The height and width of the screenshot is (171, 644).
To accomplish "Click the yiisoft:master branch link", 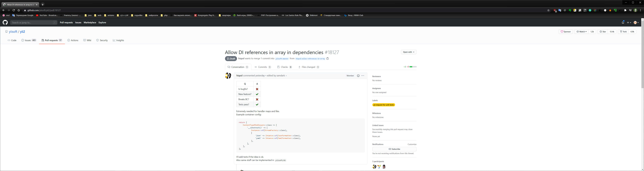I will point(282,59).
